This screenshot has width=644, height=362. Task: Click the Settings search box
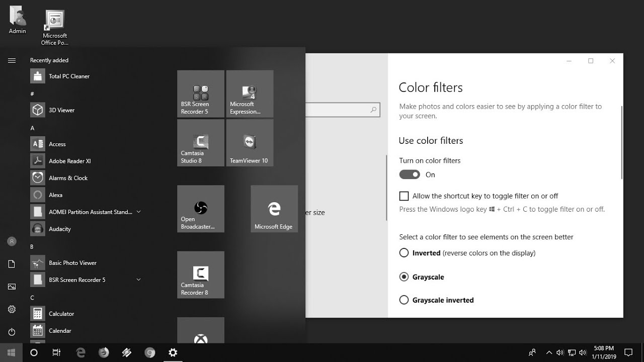point(343,110)
